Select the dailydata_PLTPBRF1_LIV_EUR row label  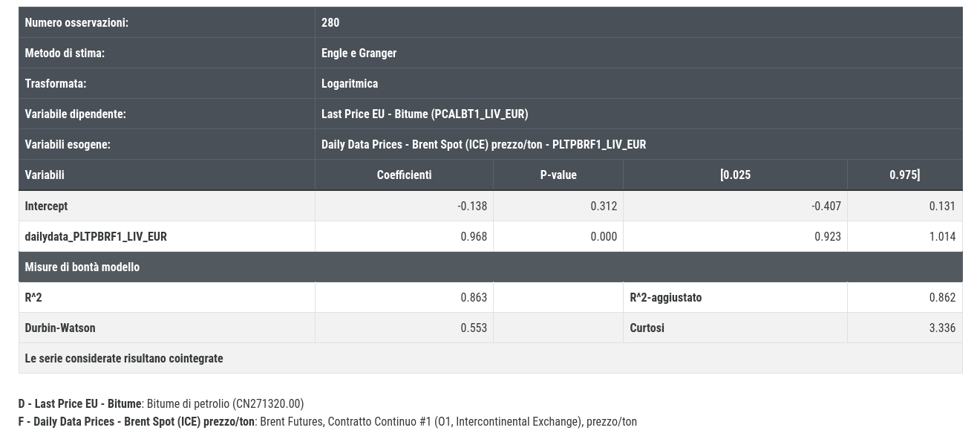[96, 236]
